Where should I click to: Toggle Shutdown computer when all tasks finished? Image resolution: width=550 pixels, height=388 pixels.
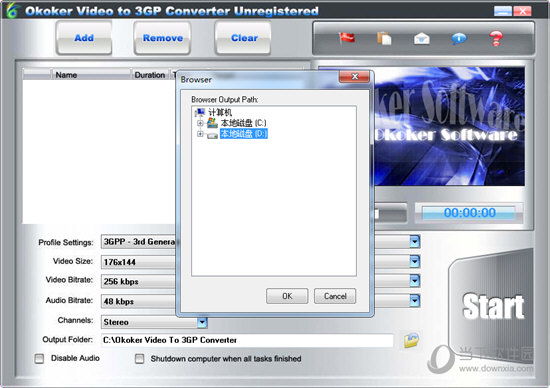click(140, 359)
